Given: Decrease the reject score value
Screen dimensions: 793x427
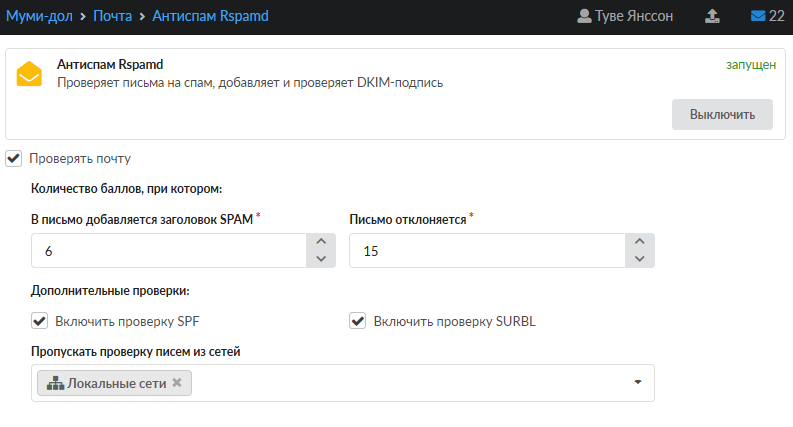Looking at the screenshot, I should (x=640, y=259).
